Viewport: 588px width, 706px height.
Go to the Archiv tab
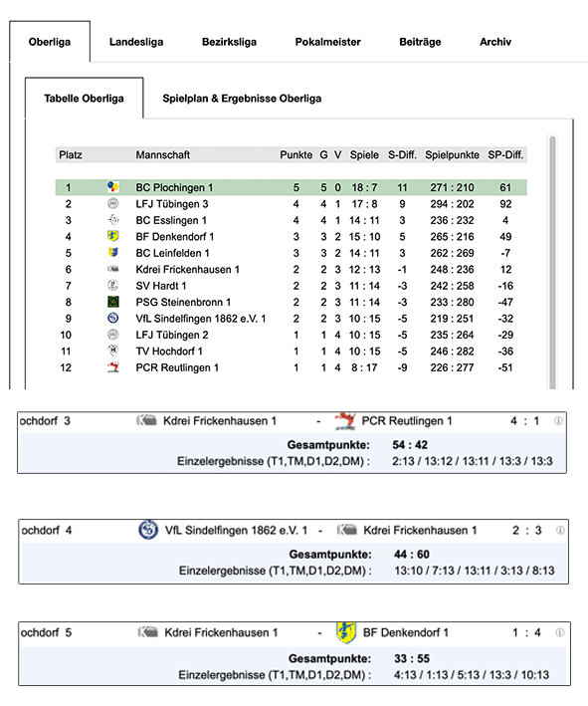coord(495,42)
